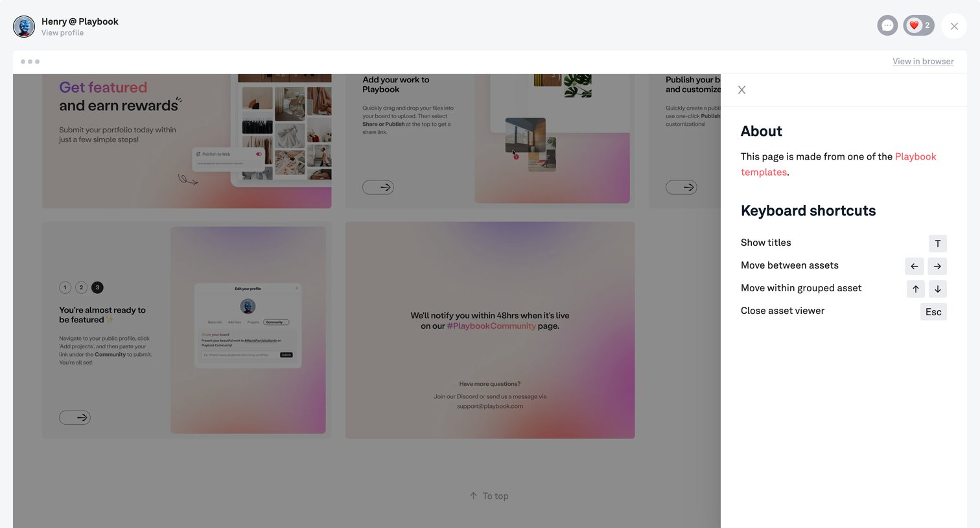This screenshot has width=980, height=528.
Task: Click the Henry @ Playbook name
Action: 80,21
